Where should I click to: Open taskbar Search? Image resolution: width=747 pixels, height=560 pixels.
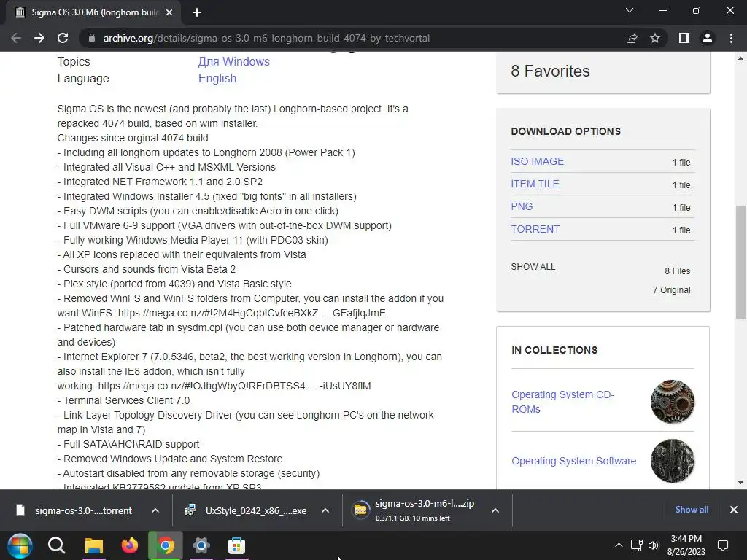pyautogui.click(x=56, y=545)
